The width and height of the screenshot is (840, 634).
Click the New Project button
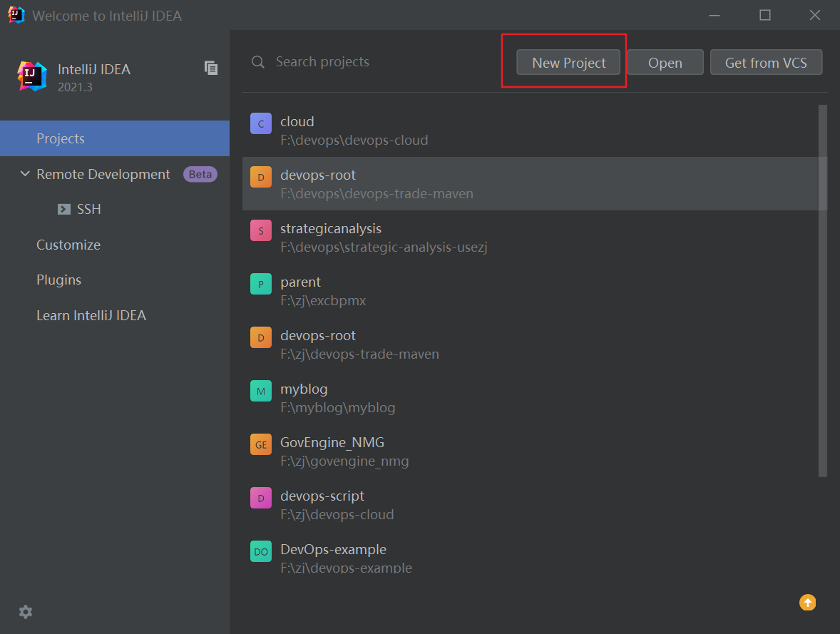pyautogui.click(x=568, y=62)
